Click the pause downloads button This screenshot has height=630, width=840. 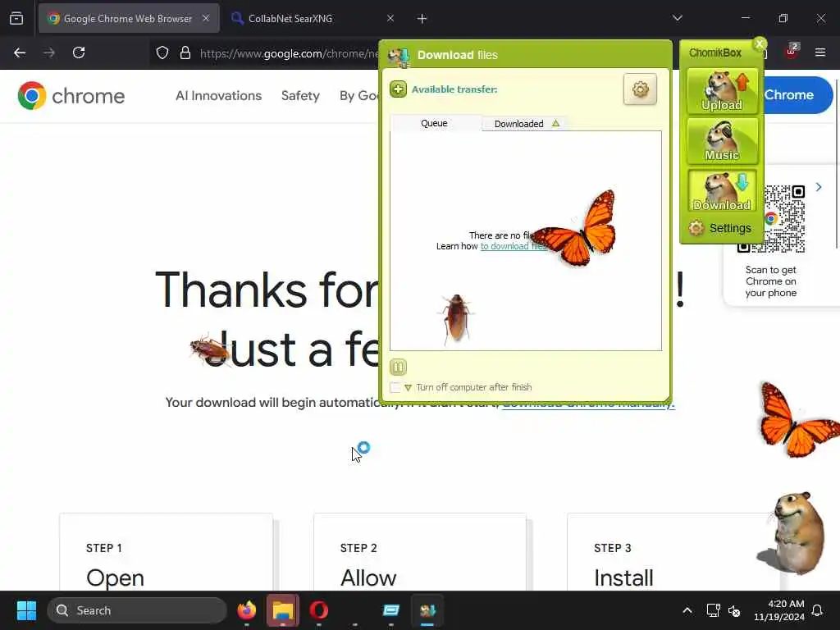click(398, 367)
